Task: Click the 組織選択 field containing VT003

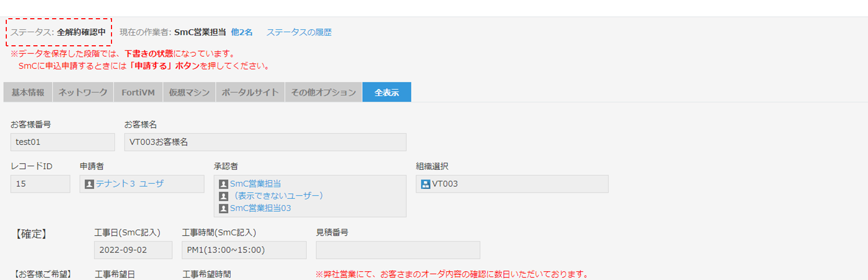Action: pos(512,184)
